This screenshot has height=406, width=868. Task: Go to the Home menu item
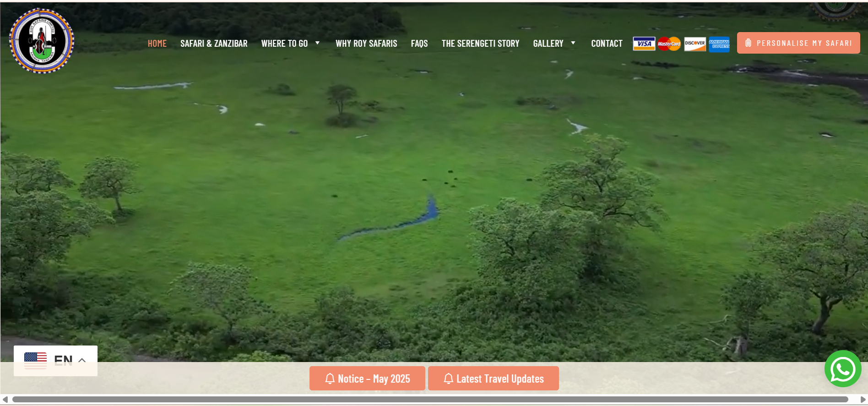click(x=157, y=44)
